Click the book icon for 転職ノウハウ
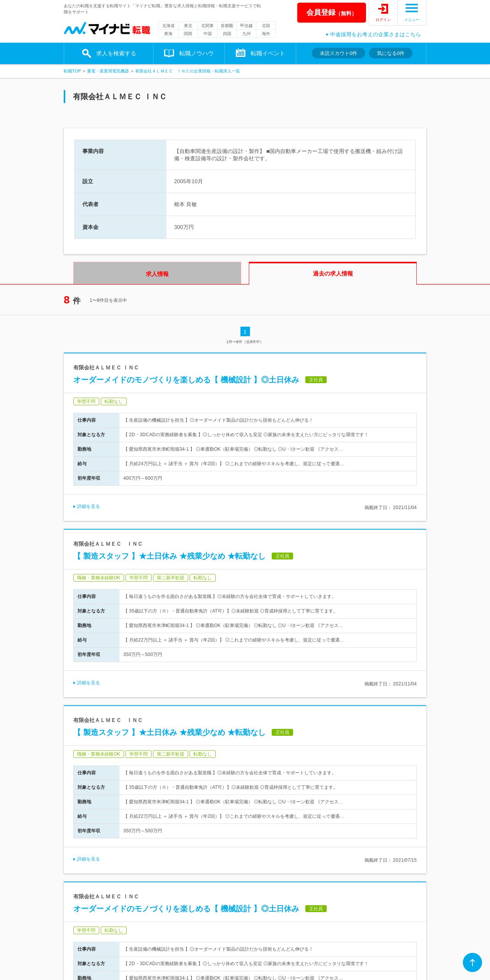The height and width of the screenshot is (980, 490). [x=169, y=53]
